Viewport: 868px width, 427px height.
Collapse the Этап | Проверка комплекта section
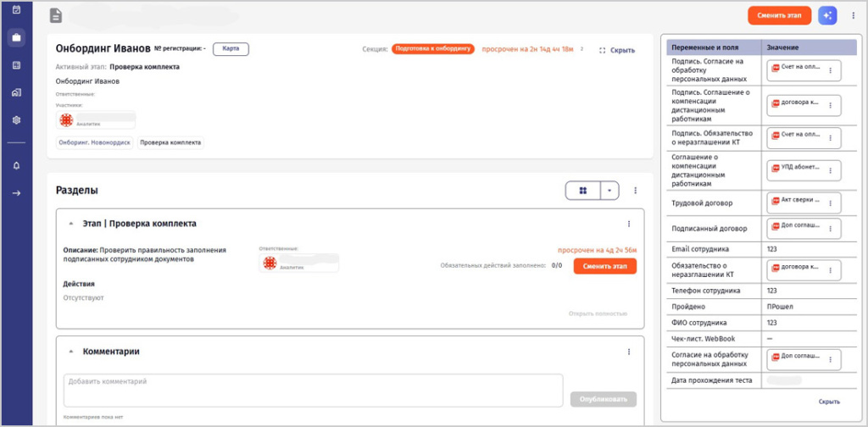coord(71,224)
